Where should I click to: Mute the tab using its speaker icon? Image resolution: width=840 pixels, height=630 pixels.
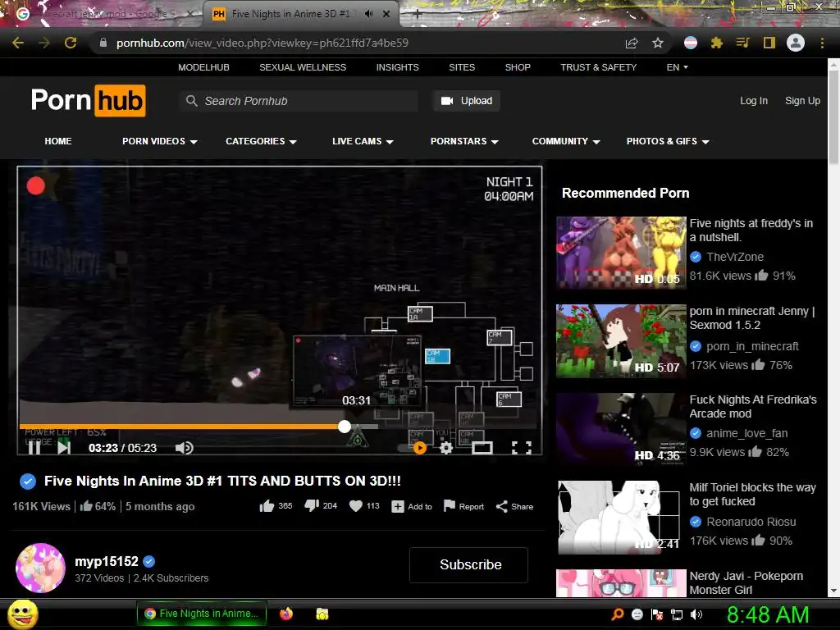pos(368,14)
